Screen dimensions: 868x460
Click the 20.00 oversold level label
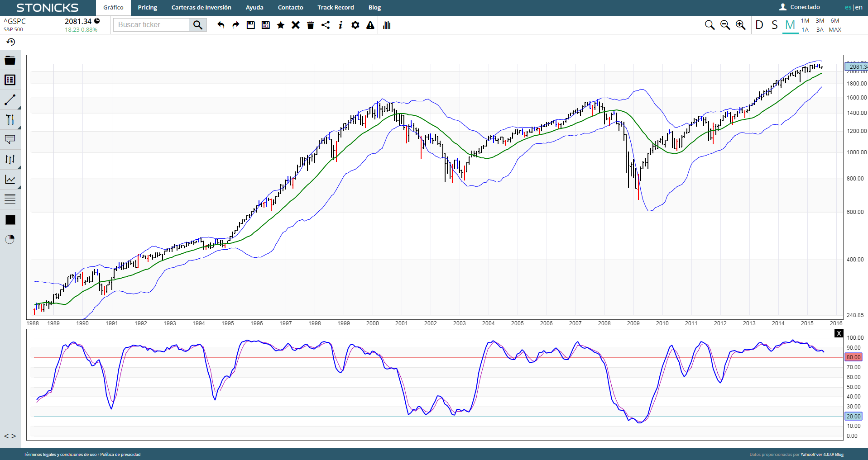point(854,417)
